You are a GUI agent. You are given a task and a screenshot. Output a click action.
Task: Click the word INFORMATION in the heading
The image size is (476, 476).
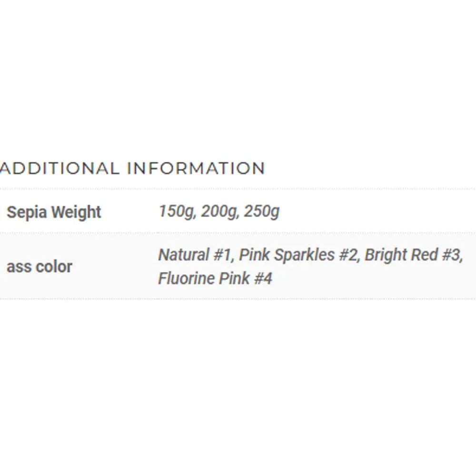(196, 169)
